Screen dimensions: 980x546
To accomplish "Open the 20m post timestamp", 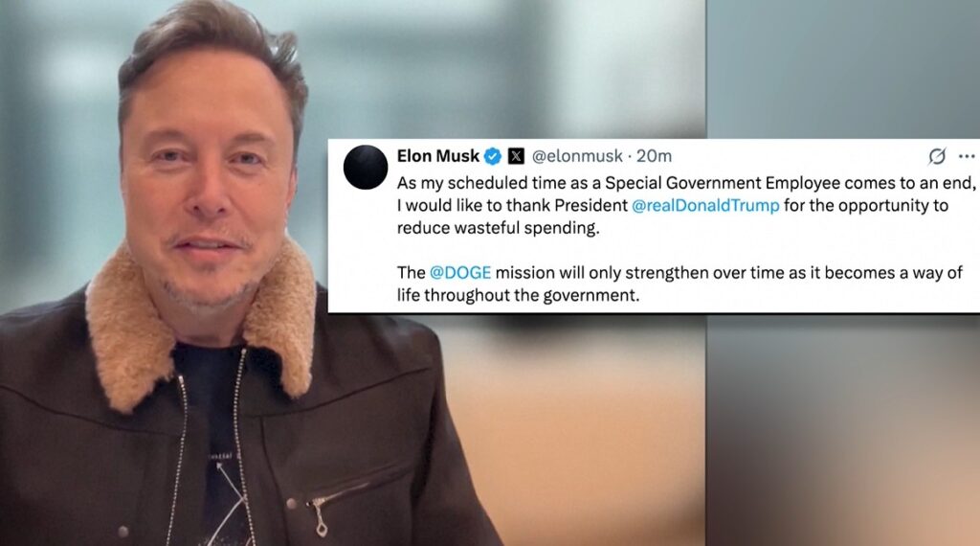I will 654,156.
